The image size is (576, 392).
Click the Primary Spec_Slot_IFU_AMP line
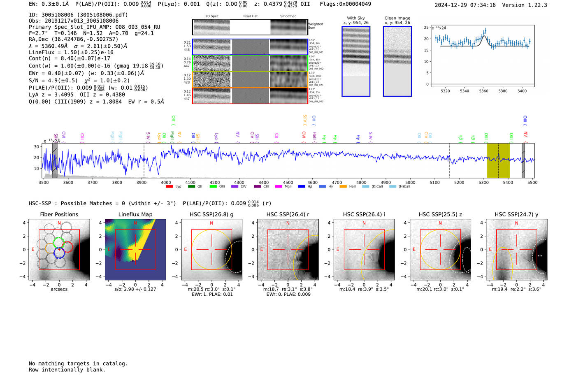coord(94,27)
